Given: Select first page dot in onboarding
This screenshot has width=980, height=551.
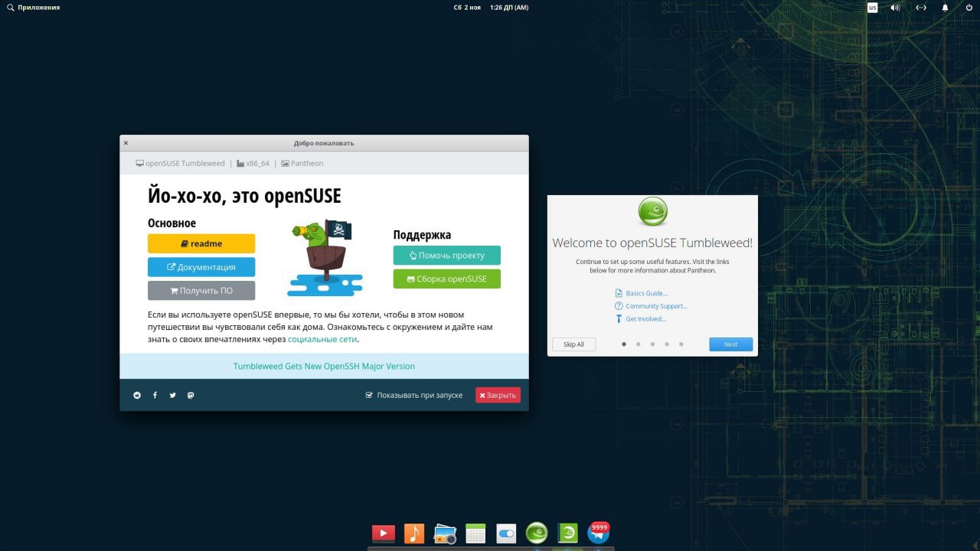Looking at the screenshot, I should [x=624, y=344].
